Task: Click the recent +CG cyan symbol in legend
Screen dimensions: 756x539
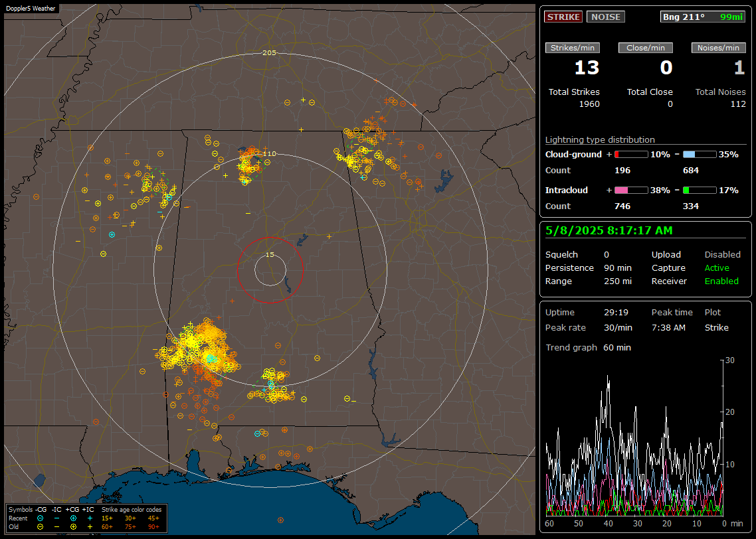Action: (x=73, y=518)
